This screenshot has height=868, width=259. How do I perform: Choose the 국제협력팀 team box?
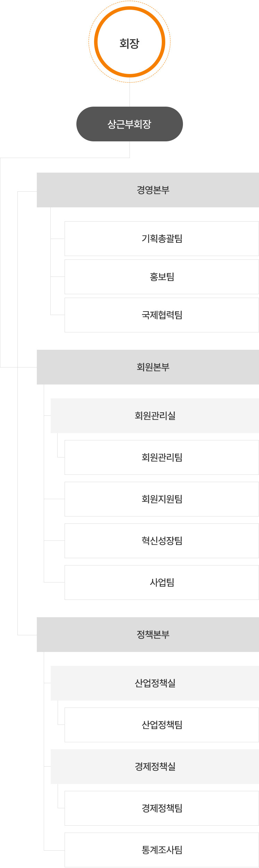coord(162,315)
